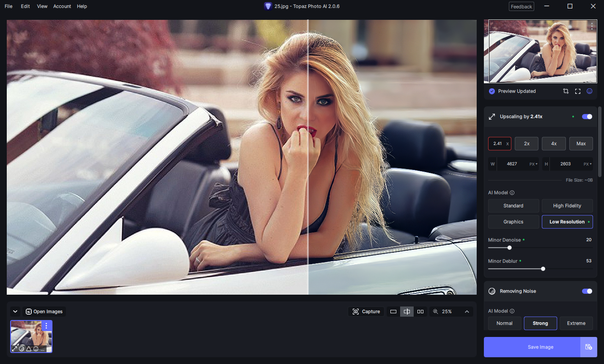Open the Edit menu
This screenshot has height=364, width=604.
pos(25,6)
